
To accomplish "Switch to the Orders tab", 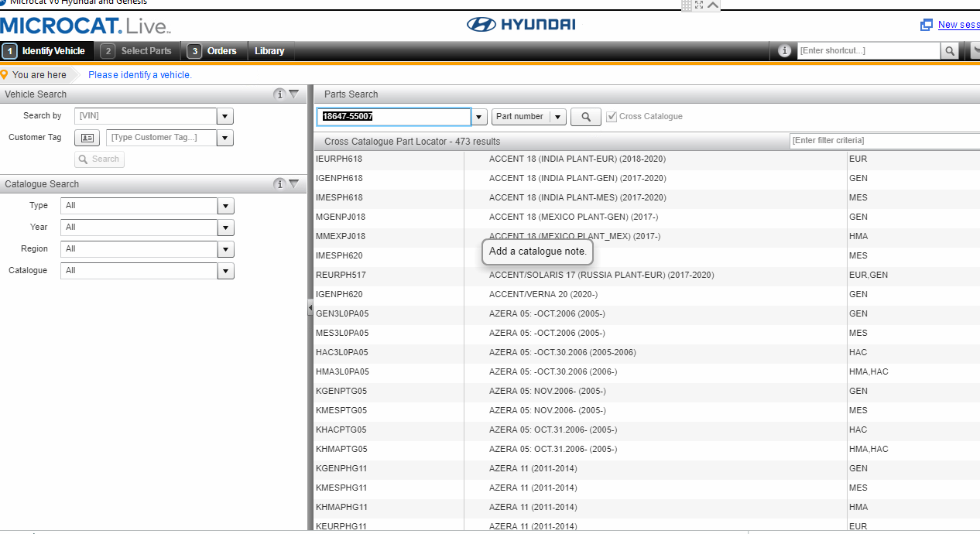I will pyautogui.click(x=214, y=51).
